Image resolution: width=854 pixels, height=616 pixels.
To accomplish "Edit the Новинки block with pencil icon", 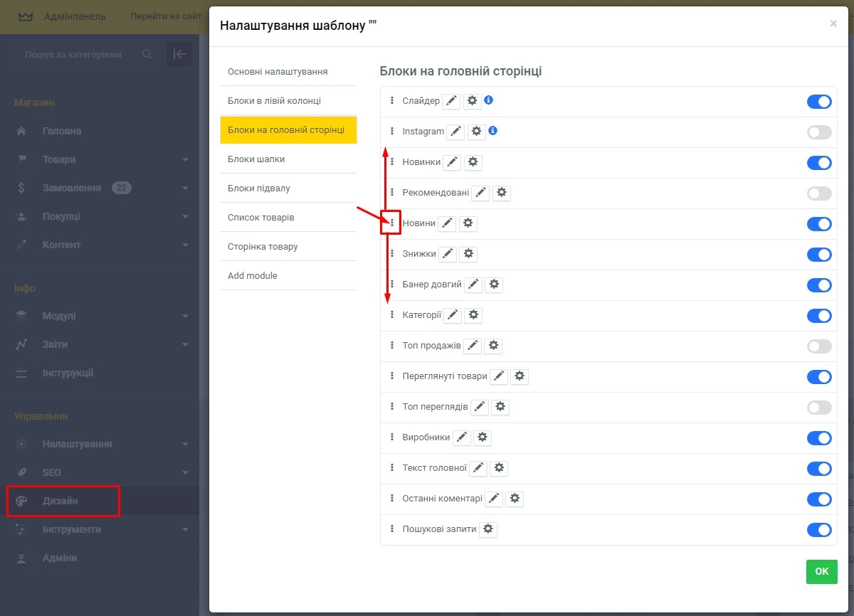I will (x=451, y=162).
